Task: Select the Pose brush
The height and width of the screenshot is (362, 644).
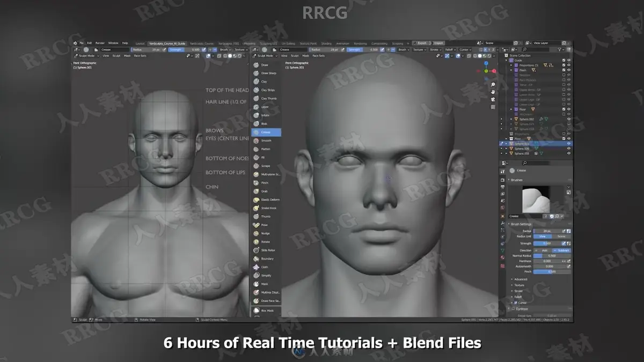Action: coord(266,225)
